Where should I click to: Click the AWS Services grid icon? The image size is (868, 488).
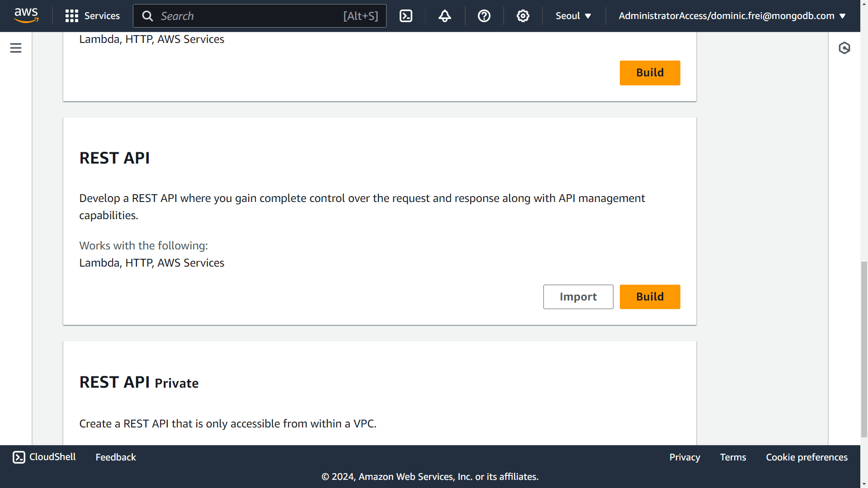coord(71,16)
